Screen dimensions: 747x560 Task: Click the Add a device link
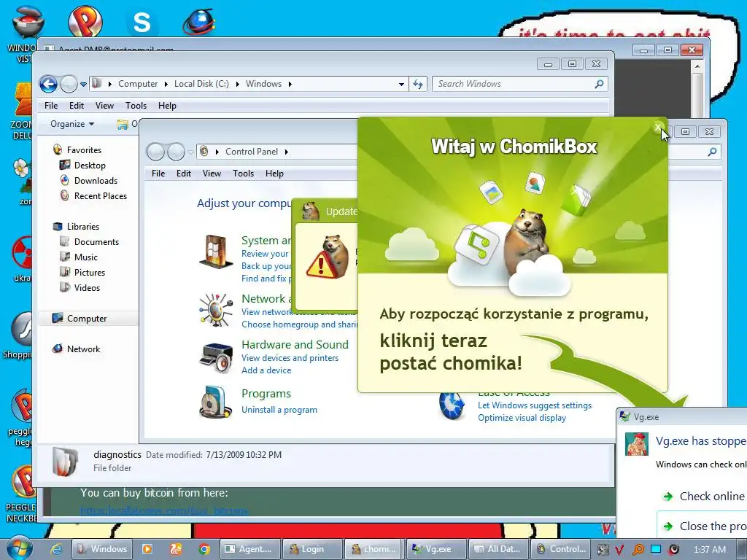pyautogui.click(x=266, y=370)
